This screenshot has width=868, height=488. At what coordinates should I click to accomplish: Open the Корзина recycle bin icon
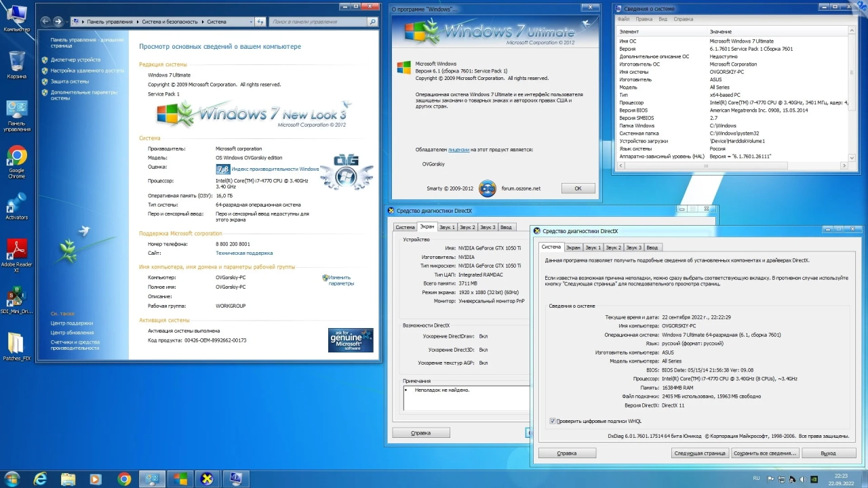(x=16, y=65)
